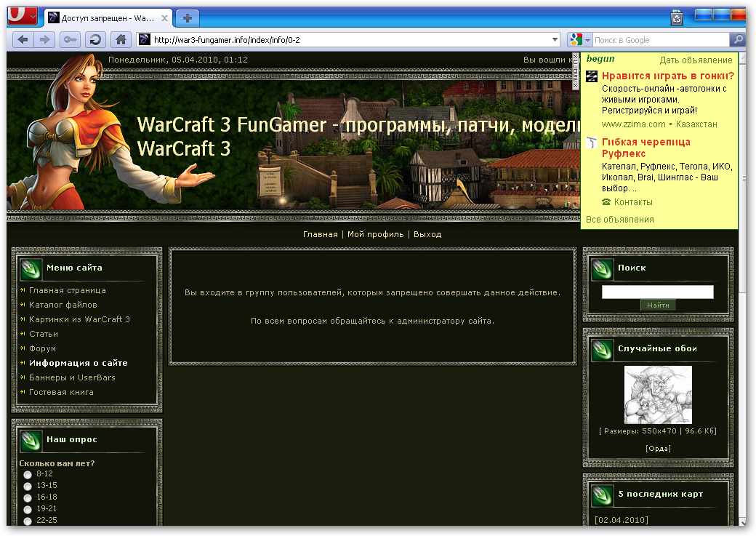Open the Home page icon
756x536 pixels.
tap(121, 39)
